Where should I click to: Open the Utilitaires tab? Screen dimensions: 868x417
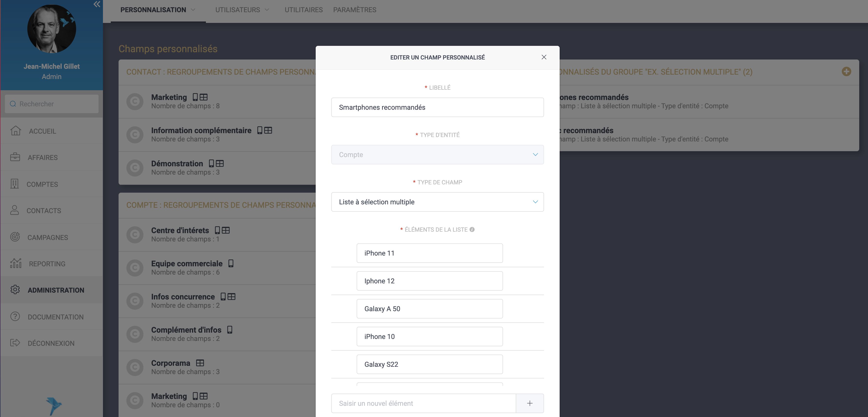(303, 10)
